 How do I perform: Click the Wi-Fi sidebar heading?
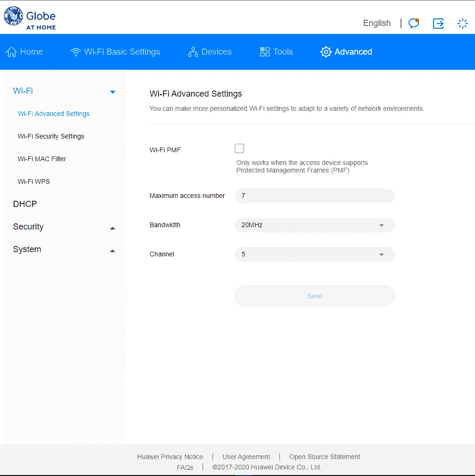pos(23,91)
